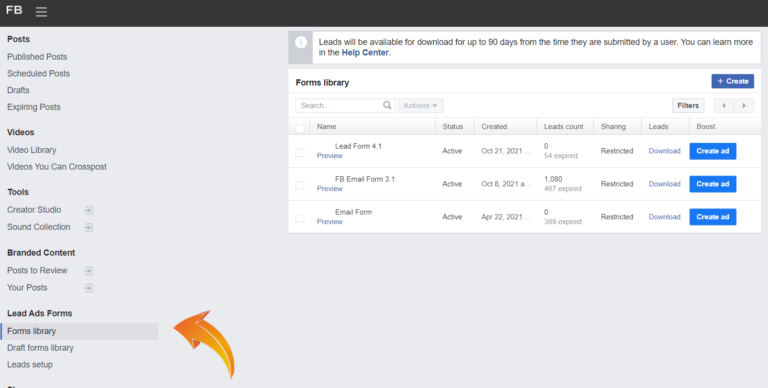Click Create ad for FB Email Form 3.1
The height and width of the screenshot is (388, 768).
pyautogui.click(x=713, y=184)
